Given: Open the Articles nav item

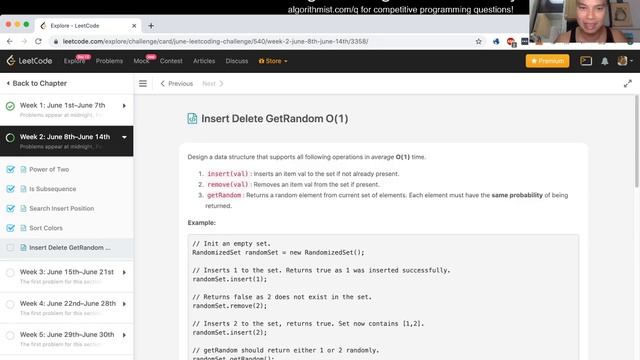Looking at the screenshot, I should [204, 61].
